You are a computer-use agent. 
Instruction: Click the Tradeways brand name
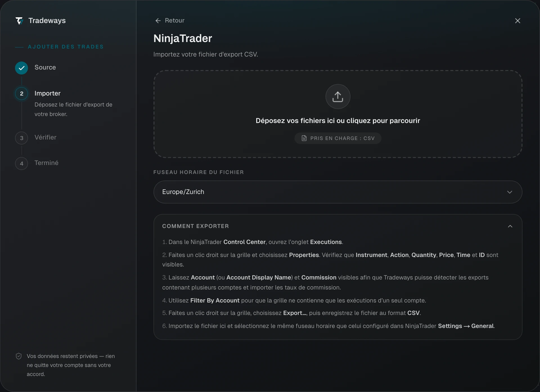(x=47, y=21)
